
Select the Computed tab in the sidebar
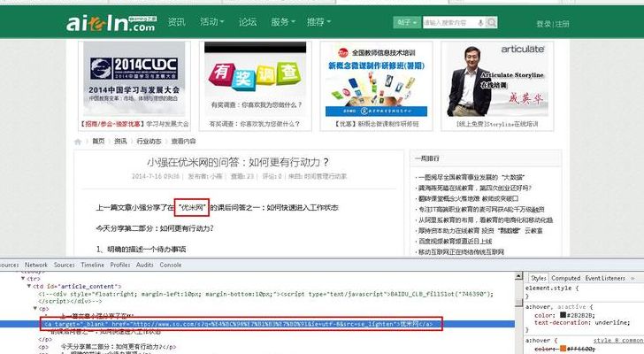[x=565, y=279]
